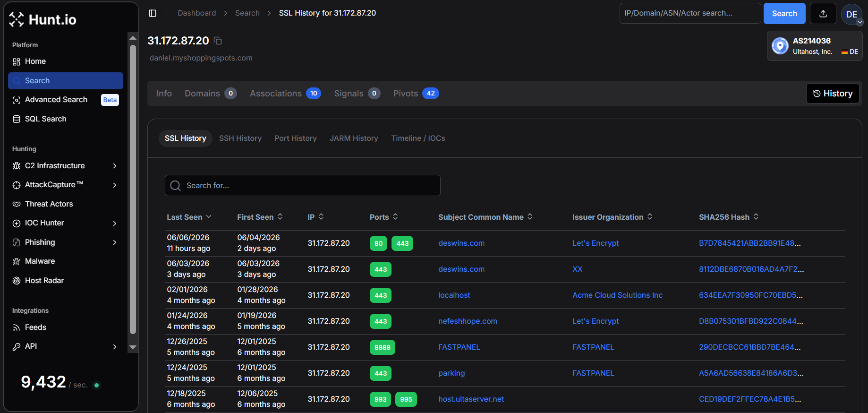Click the Advanced Search scan icon
Screen dimensions: 868x413
point(17,100)
